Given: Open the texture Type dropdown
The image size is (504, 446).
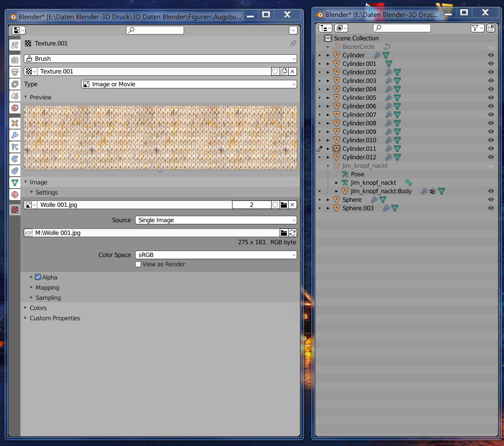Looking at the screenshot, I should point(189,84).
